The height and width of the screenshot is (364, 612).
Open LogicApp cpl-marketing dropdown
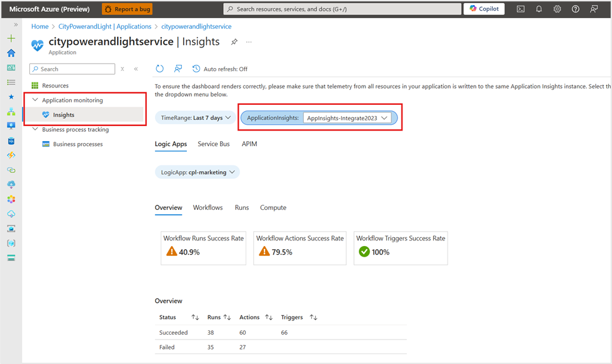point(198,172)
